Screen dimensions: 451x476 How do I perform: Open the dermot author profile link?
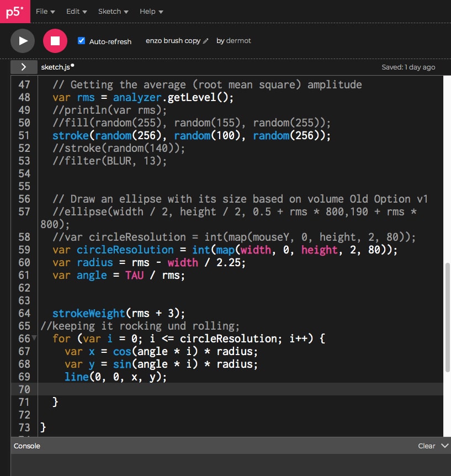pos(238,41)
